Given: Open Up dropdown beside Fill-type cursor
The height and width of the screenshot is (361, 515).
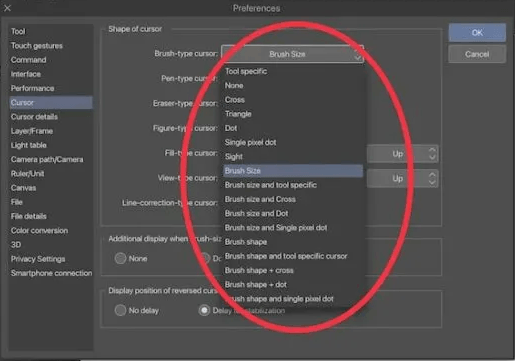Looking at the screenshot, I should pyautogui.click(x=402, y=154).
